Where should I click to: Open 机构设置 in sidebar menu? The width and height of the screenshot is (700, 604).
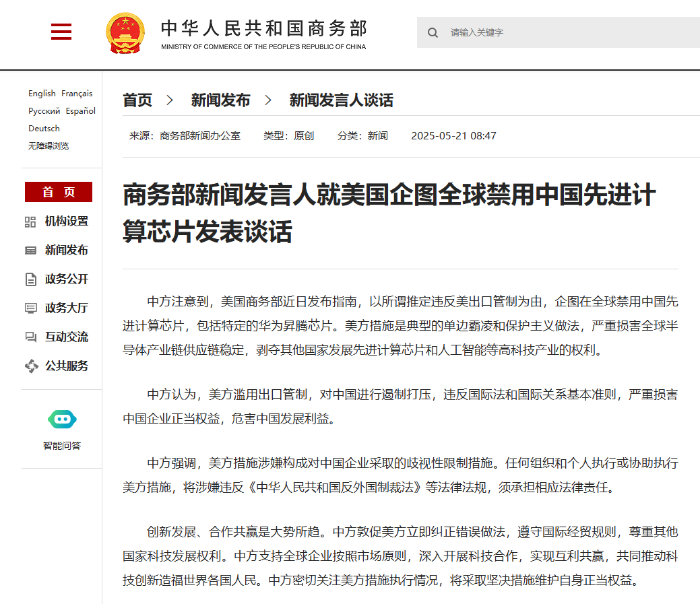(x=67, y=222)
